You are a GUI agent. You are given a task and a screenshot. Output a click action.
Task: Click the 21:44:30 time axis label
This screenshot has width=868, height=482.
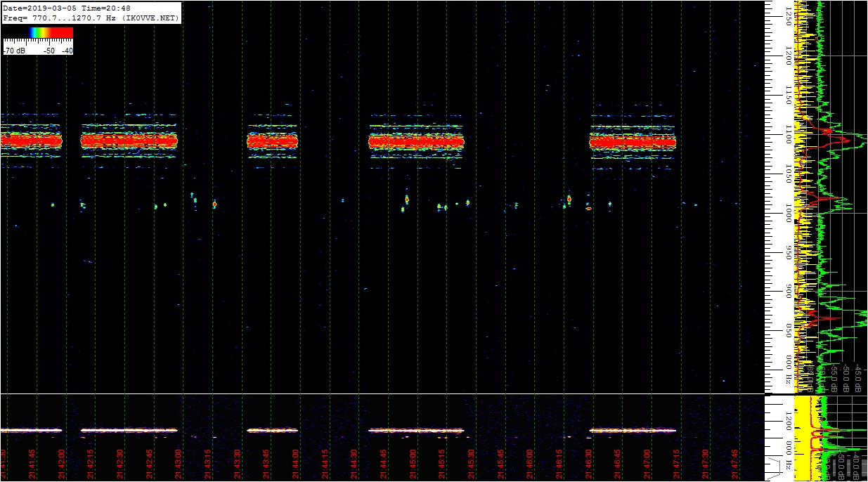354,462
